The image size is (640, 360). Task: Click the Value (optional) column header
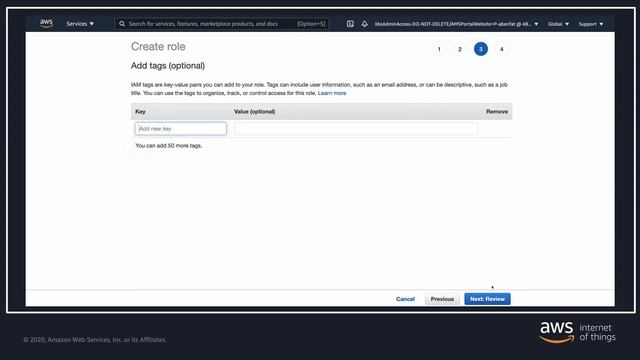[254, 111]
